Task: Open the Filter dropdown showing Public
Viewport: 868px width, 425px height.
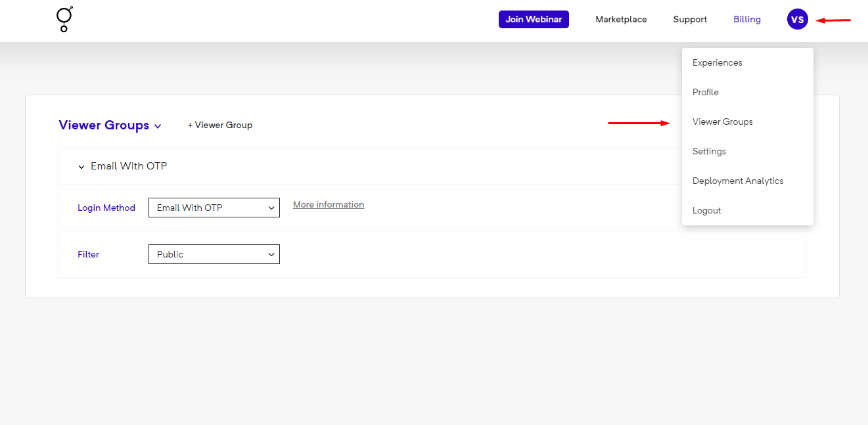Action: [214, 254]
